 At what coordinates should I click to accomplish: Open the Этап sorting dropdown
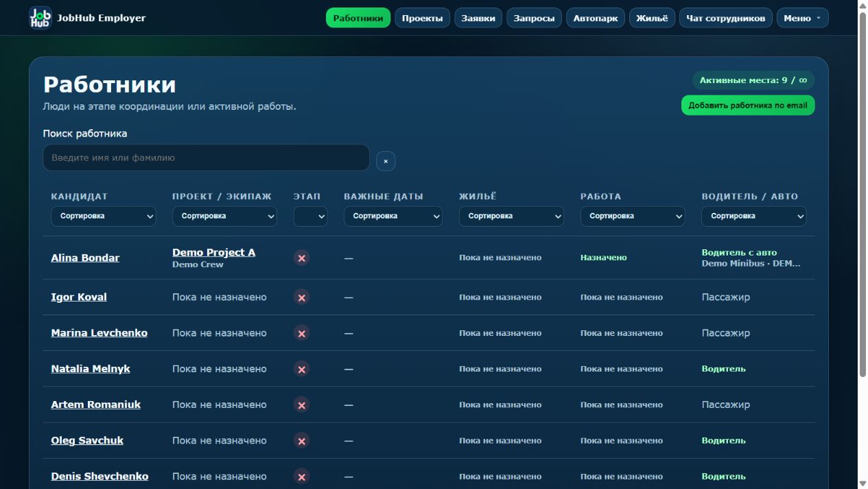[x=310, y=216]
